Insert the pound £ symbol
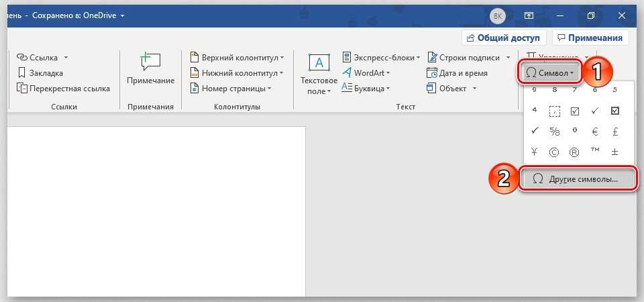This screenshot has width=644, height=302. pos(615,131)
